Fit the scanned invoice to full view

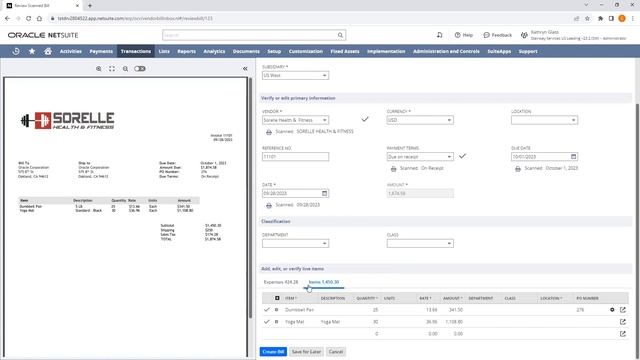click(x=112, y=69)
